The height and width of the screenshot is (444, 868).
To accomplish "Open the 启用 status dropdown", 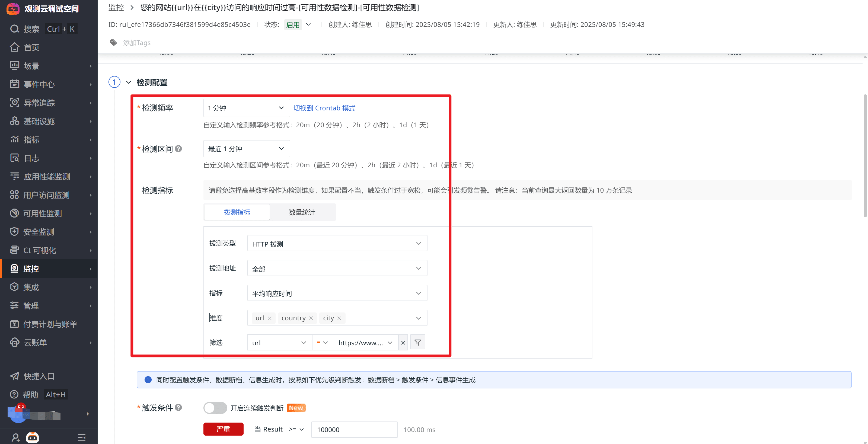I will (298, 25).
